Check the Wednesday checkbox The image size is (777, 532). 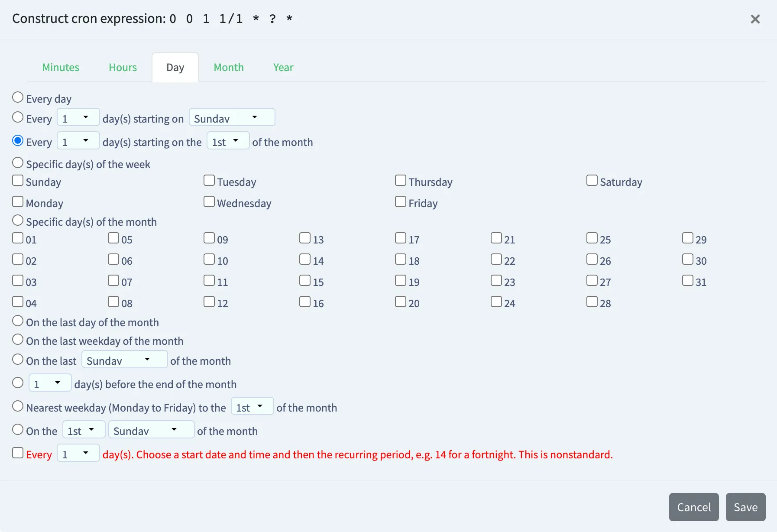[x=209, y=201]
